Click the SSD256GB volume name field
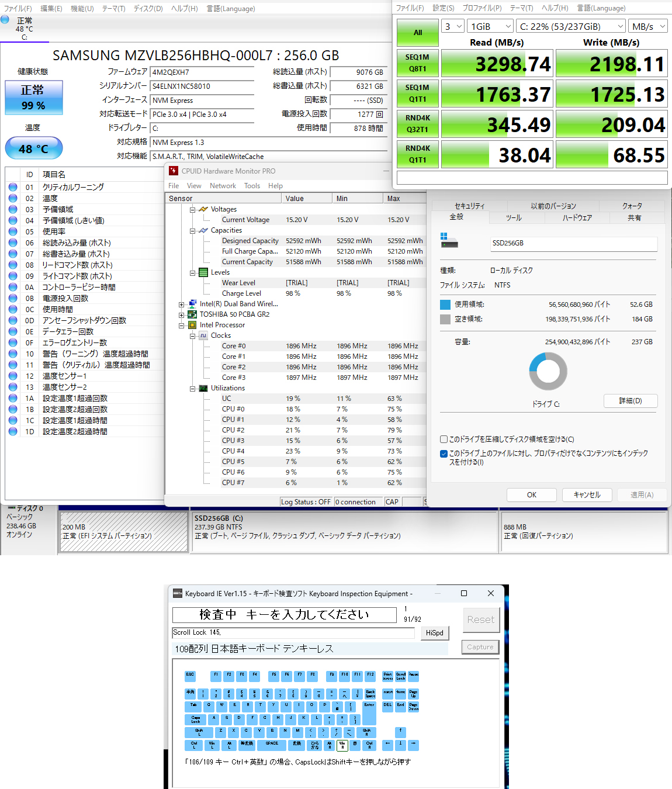 pos(574,243)
